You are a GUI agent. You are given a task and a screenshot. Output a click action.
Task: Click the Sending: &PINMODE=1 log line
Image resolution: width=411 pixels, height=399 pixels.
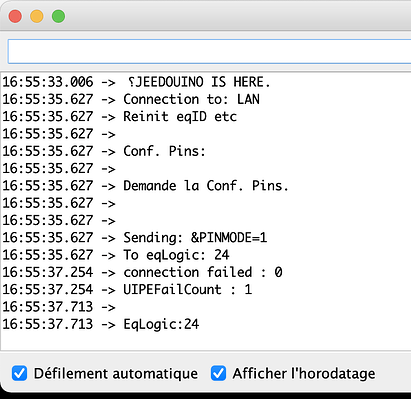pyautogui.click(x=135, y=238)
